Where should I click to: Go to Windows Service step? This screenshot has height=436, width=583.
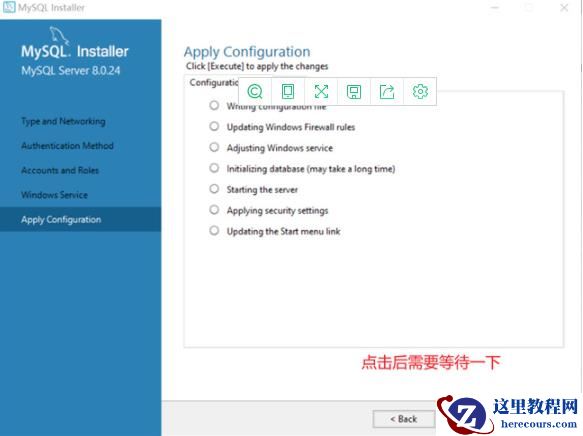click(54, 195)
